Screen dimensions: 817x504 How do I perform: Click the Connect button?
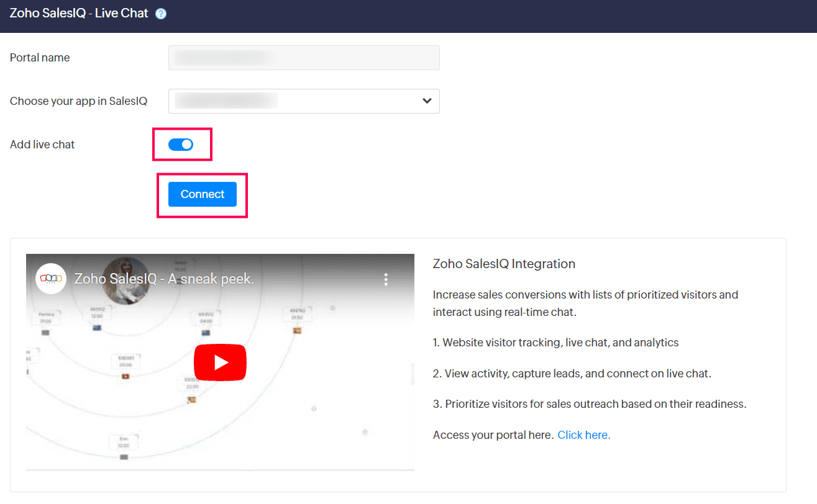203,194
